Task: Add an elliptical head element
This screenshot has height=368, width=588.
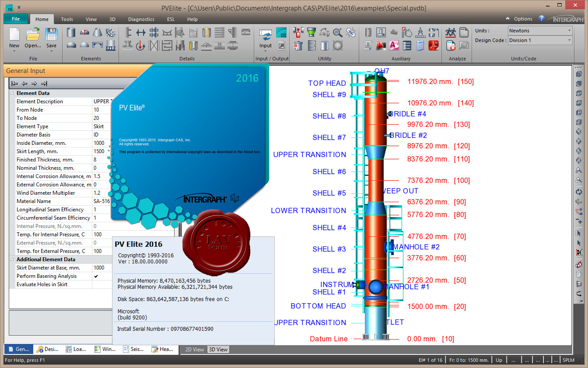Action: (71, 45)
